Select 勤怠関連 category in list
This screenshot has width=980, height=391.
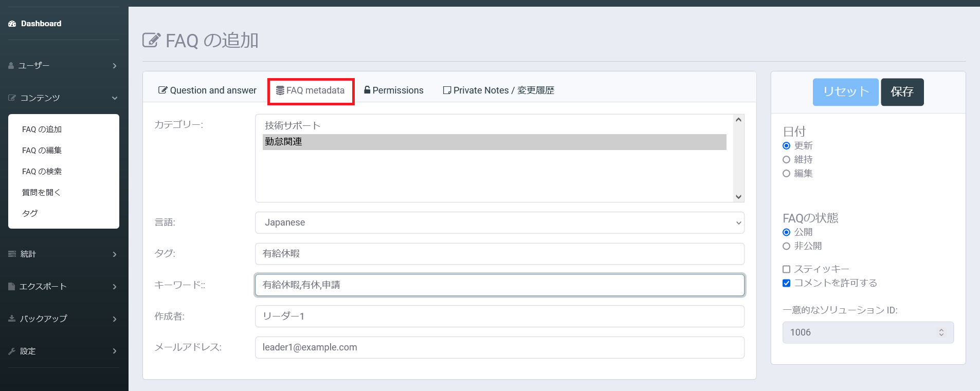tap(495, 142)
